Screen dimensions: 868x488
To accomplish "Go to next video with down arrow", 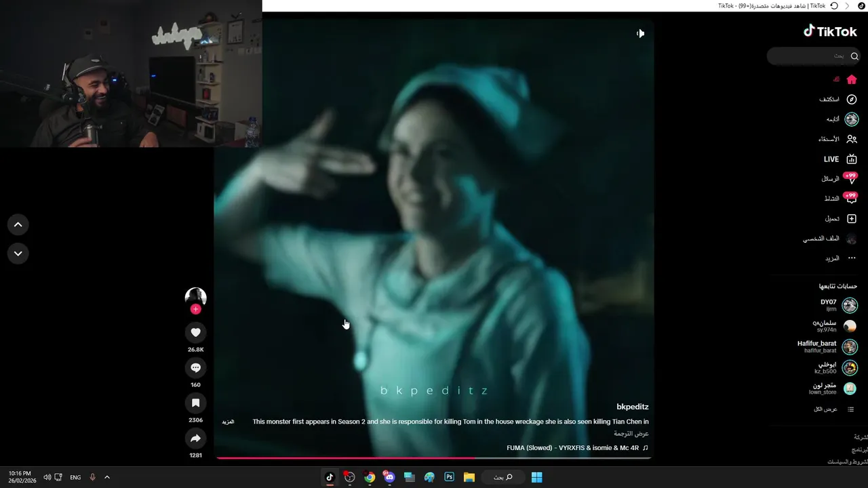I will (x=18, y=253).
